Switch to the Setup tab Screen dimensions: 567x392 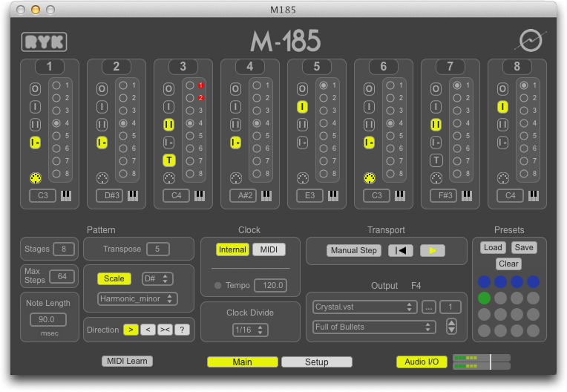(x=317, y=362)
